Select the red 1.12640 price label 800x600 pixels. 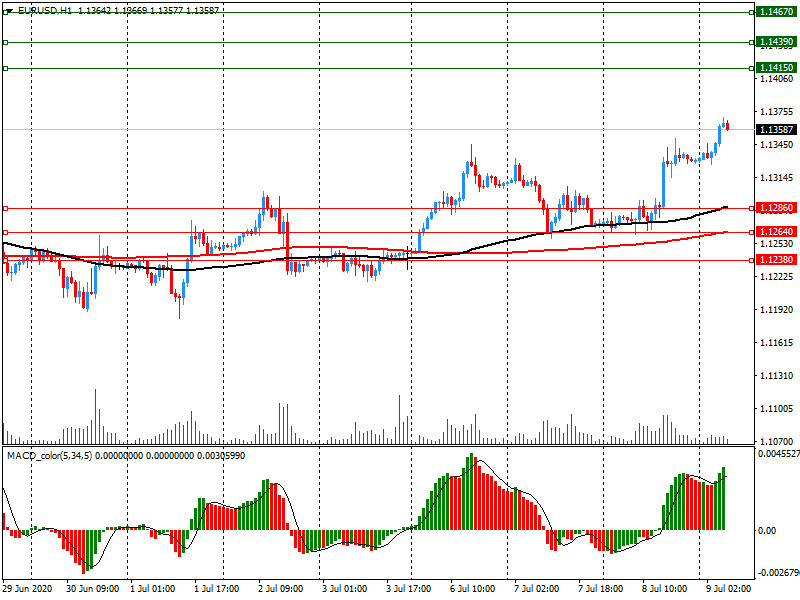coord(776,232)
